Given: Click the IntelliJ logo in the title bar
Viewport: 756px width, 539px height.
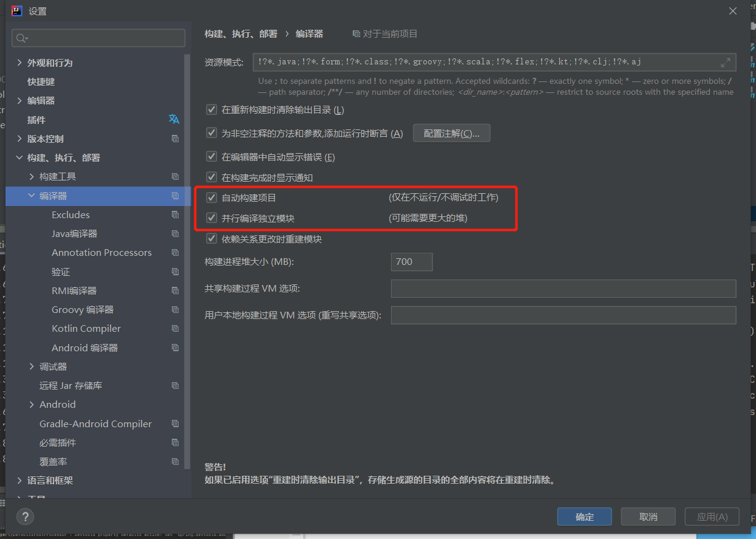Looking at the screenshot, I should coord(17,11).
